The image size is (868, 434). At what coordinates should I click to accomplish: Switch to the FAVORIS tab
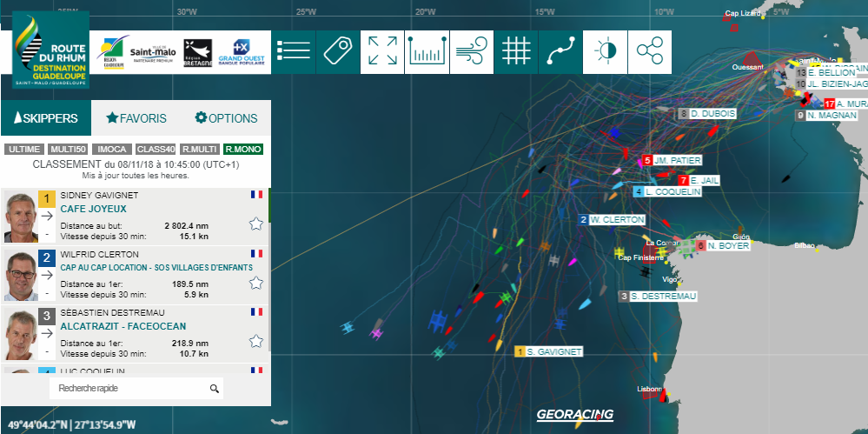coord(136,118)
